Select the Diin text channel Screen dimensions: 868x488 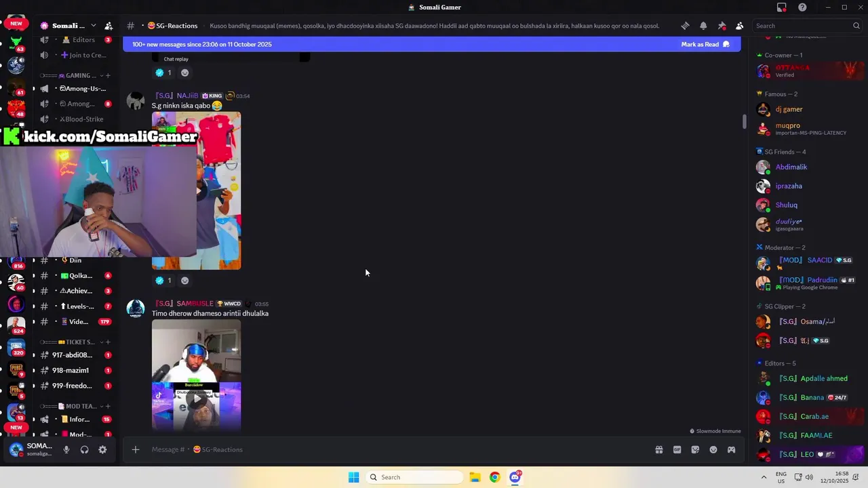75,260
